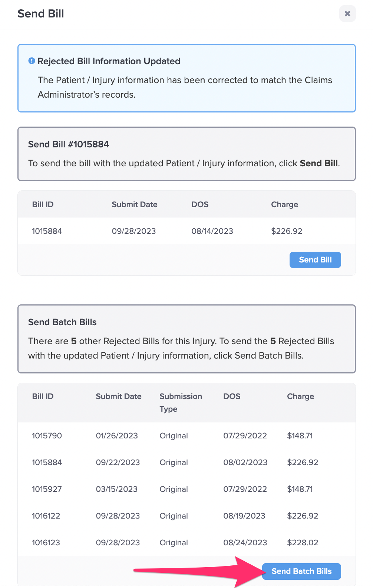The height and width of the screenshot is (588, 373).
Task: Click the Send Batch Bills heading box
Action: (x=62, y=322)
